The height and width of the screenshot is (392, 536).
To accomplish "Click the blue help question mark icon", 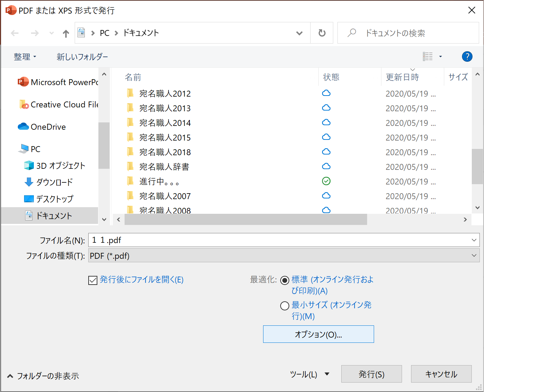I will (467, 56).
